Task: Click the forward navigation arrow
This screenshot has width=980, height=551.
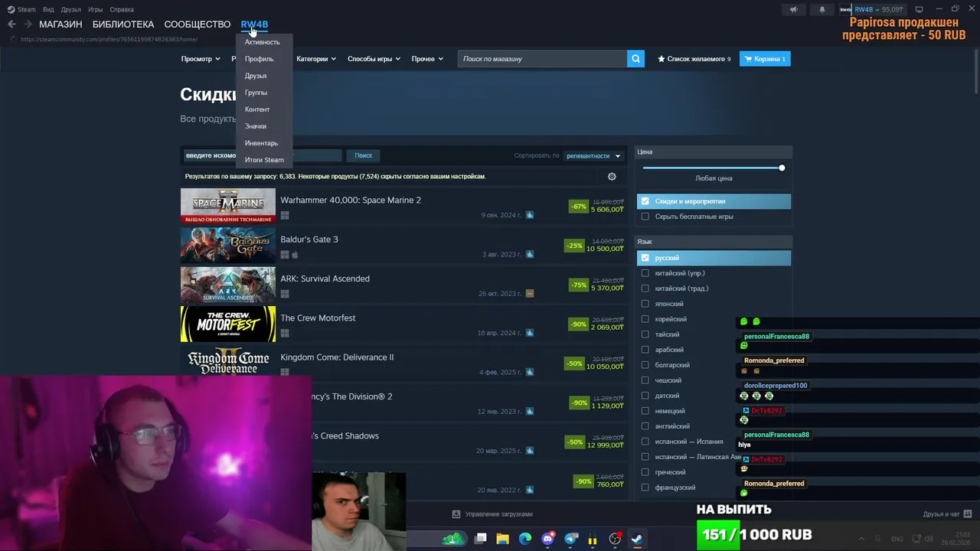Action: point(28,24)
